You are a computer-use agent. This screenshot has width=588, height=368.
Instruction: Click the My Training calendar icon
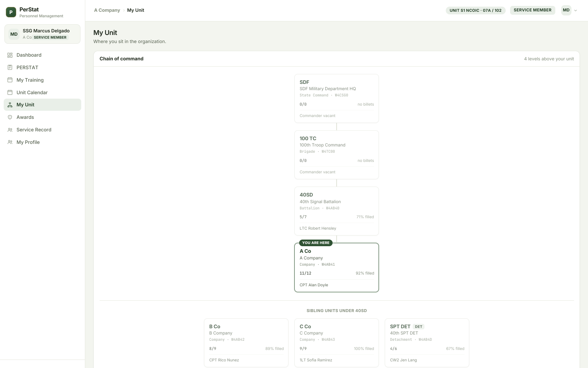point(10,80)
